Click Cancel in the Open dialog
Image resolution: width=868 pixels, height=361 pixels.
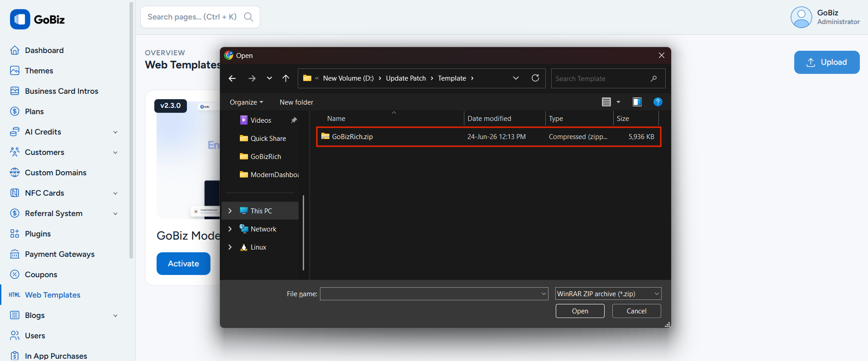636,311
